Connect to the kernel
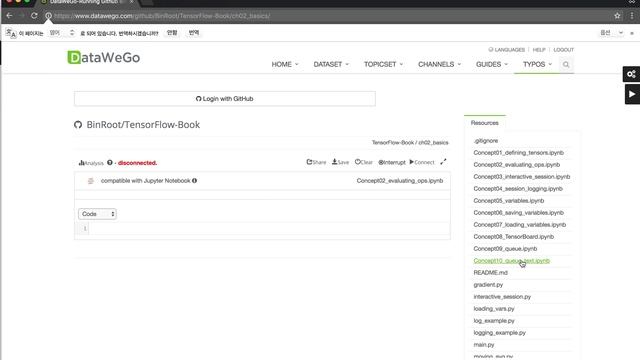The image size is (640, 360). (422, 162)
